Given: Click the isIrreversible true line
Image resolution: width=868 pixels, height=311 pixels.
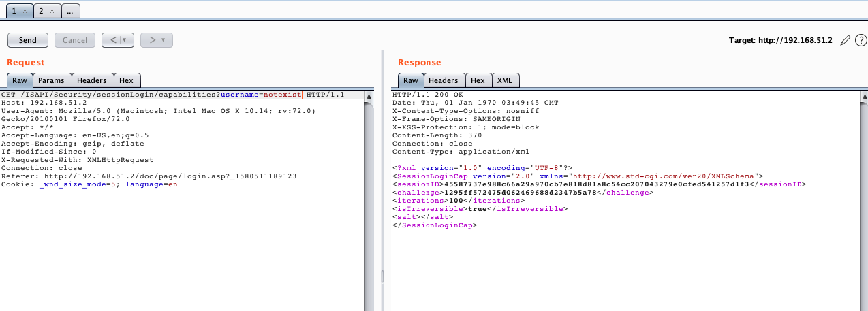Looking at the screenshot, I should point(480,208).
